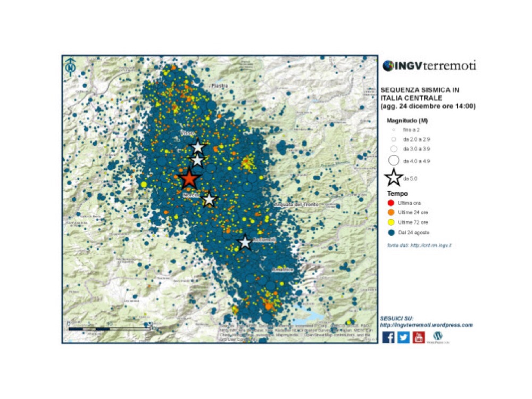This screenshot has width=532, height=399.
Task: Click the white star right of Norcia label
Action: pos(209,199)
